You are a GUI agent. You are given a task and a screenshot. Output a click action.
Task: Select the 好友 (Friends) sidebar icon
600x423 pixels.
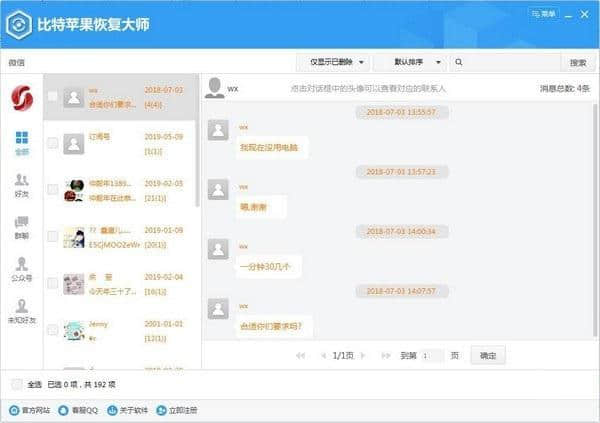[x=21, y=184]
